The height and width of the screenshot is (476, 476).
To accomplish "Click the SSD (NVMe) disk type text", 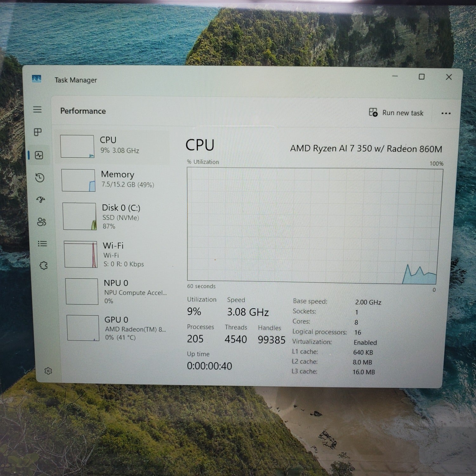I will 121,218.
